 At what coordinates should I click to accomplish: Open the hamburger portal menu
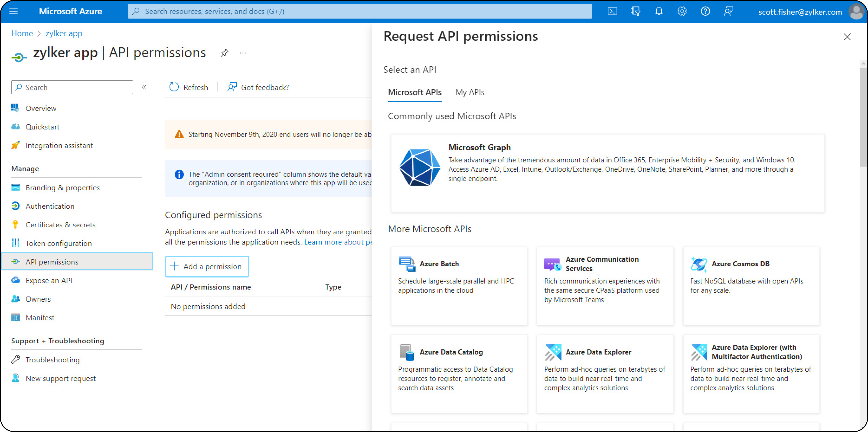(13, 11)
